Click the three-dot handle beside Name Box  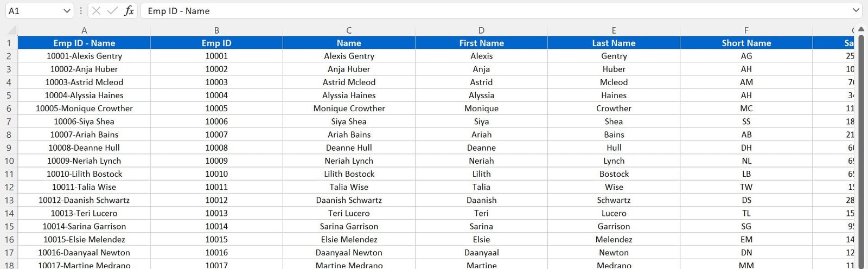(x=81, y=11)
